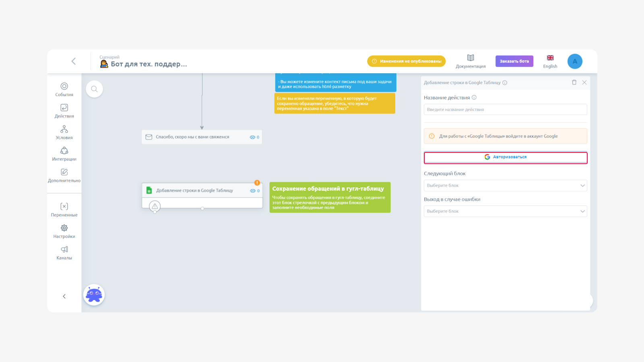This screenshot has width=644, height=362.
Task: Open the Дополнительно sidebar item
Action: point(64,175)
